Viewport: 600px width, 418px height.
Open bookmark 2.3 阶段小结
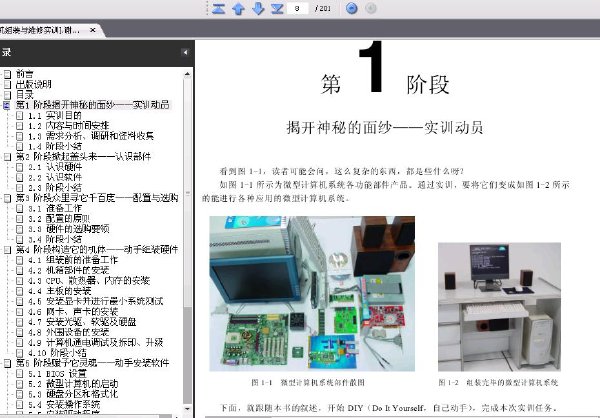pyautogui.click(x=55, y=188)
